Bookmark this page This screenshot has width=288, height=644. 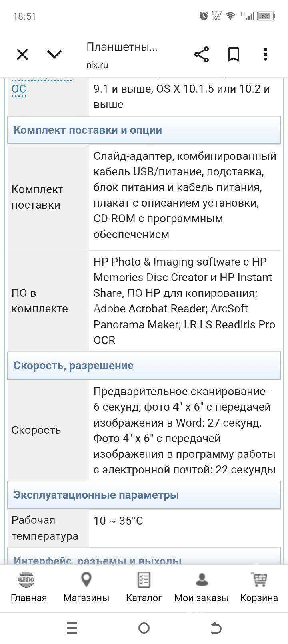(x=234, y=54)
